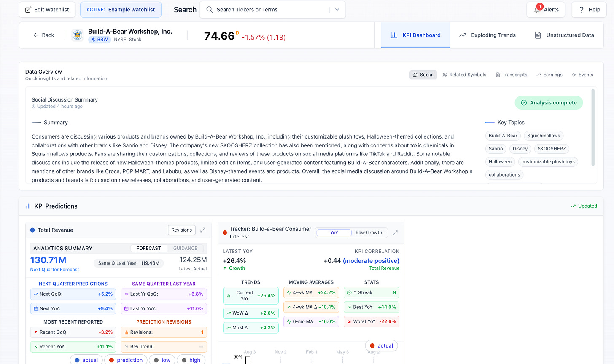Click the Exploding Trends arrow icon
This screenshot has height=364, width=614.
point(463,35)
